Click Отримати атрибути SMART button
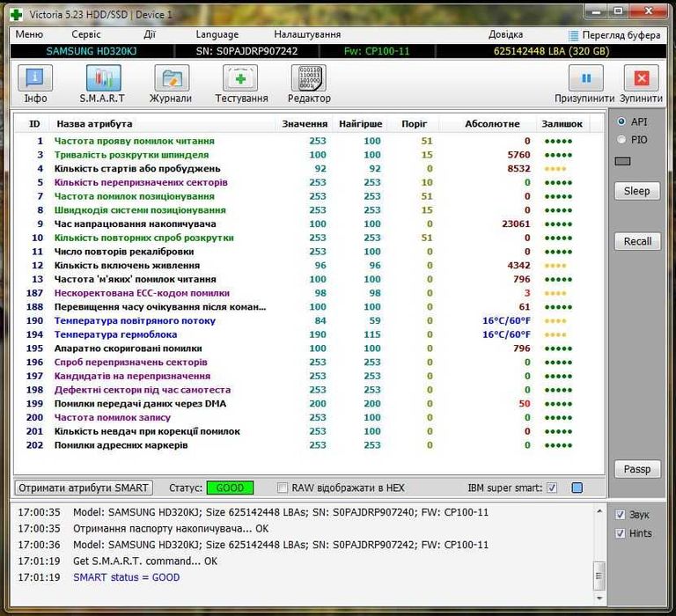676x616 pixels. click(84, 488)
